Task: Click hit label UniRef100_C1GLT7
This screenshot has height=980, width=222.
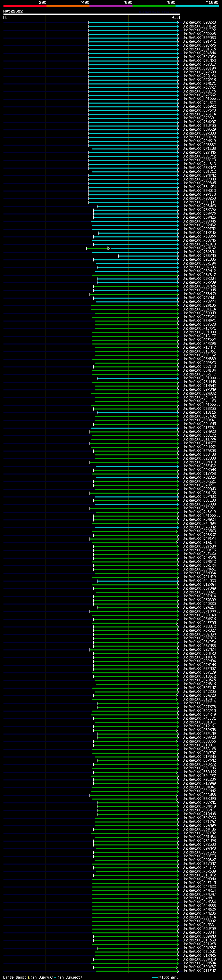Action: 199,336
